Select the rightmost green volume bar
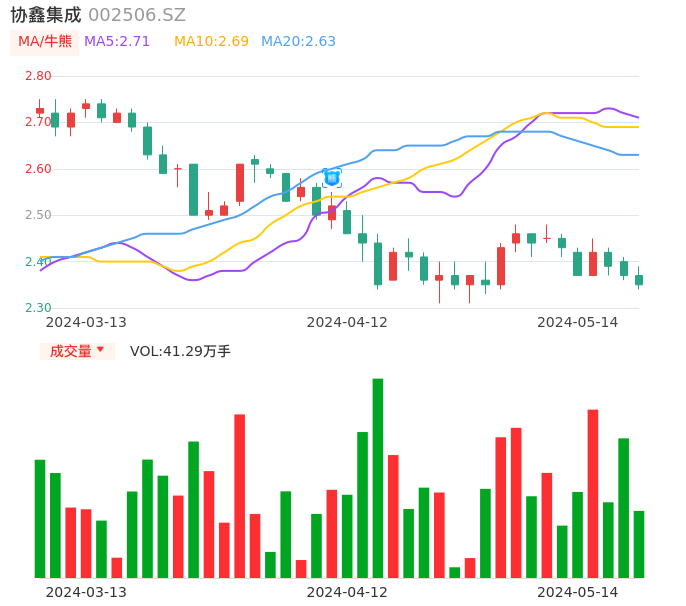 [x=639, y=544]
